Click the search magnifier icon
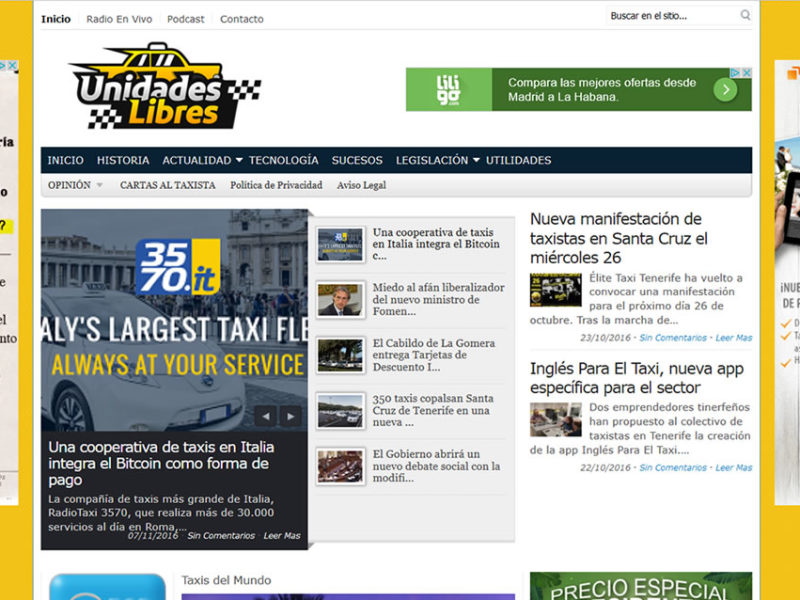 click(x=745, y=15)
